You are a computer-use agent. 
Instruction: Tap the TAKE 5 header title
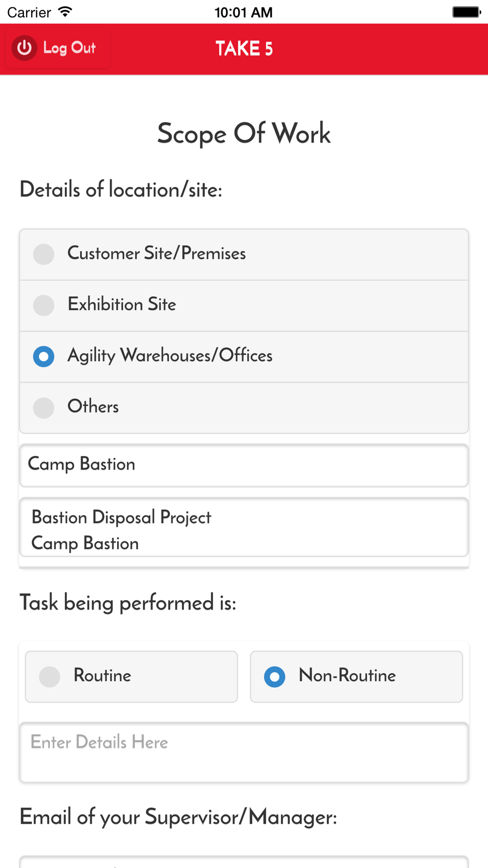[x=244, y=48]
